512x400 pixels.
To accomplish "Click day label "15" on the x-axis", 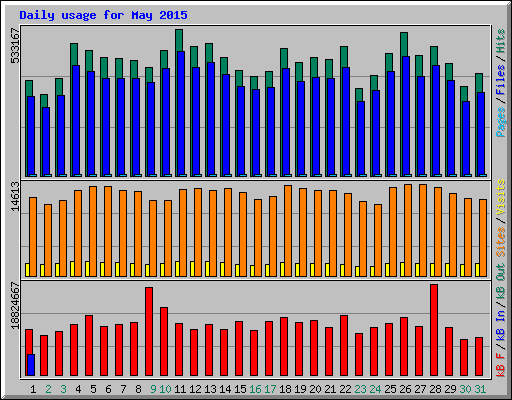I will 240,389.
